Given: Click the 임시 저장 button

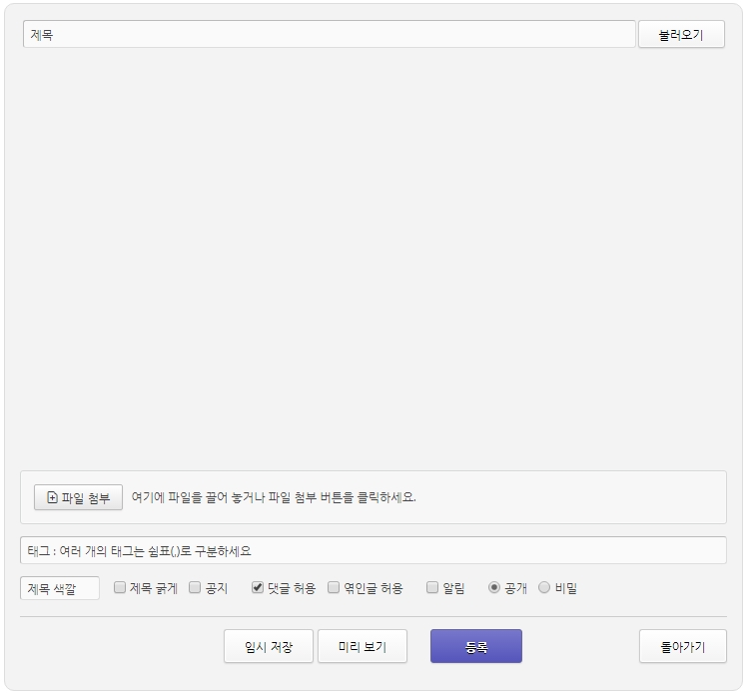Looking at the screenshot, I should tap(269, 646).
